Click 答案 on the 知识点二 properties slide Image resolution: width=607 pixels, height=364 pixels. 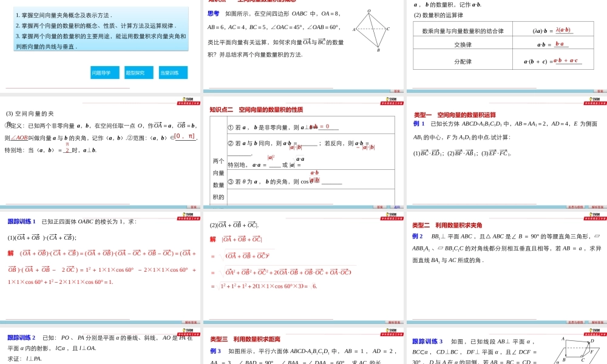380,207
